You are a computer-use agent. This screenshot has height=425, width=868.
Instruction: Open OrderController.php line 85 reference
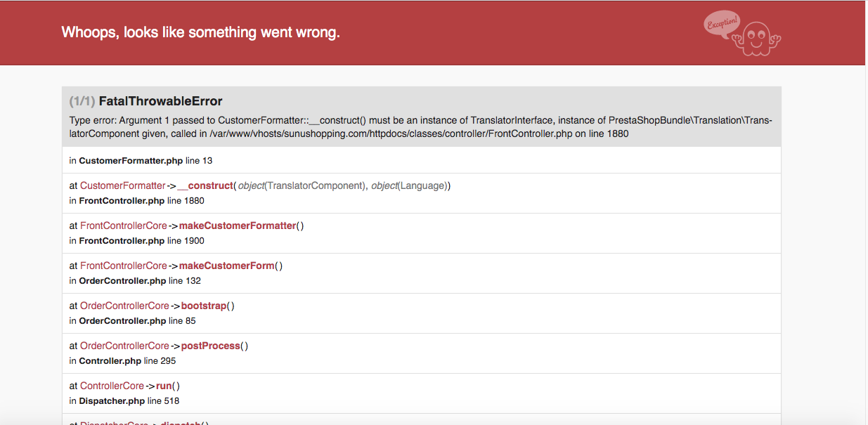tap(132, 321)
